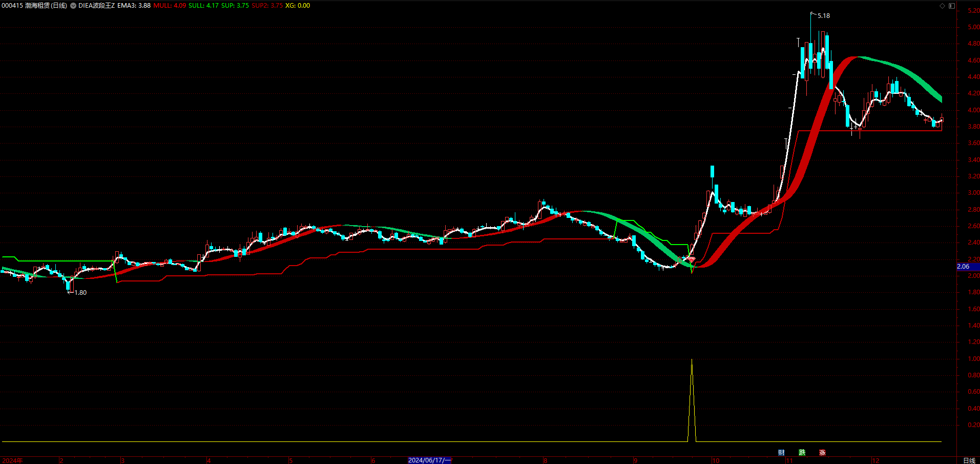The width and height of the screenshot is (980, 464).
Task: Click the 5.18 high price label
Action: coord(824,16)
